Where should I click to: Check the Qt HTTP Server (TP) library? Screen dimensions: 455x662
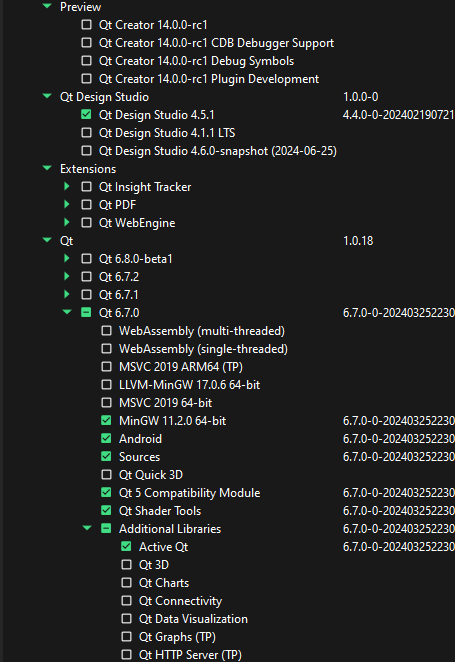[x=126, y=654]
